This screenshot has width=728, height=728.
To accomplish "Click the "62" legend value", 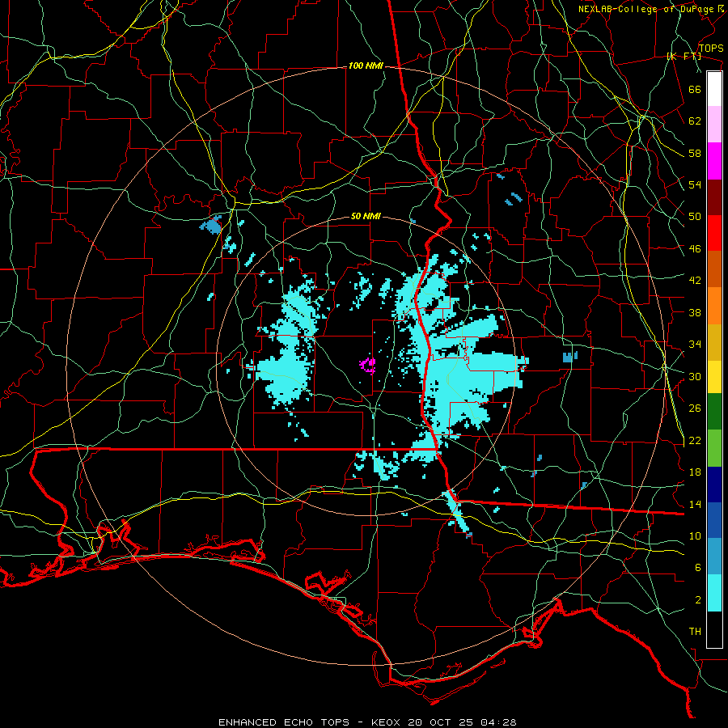I will 695,121.
